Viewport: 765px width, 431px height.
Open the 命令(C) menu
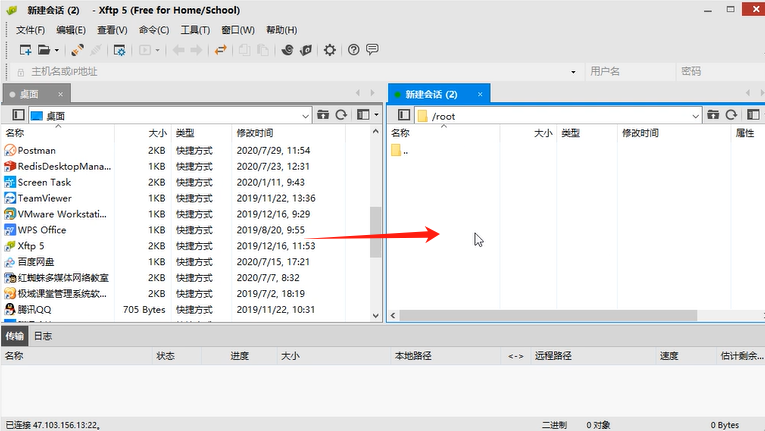[x=154, y=30]
